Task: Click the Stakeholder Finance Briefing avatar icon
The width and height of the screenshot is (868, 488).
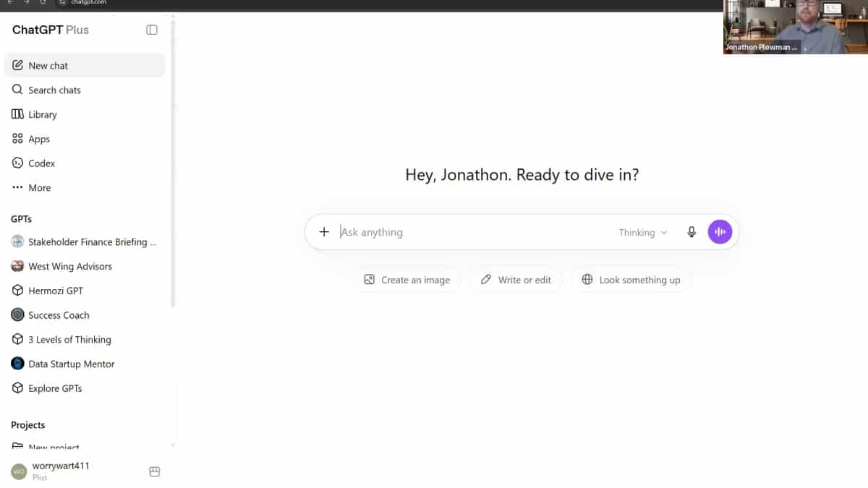Action: click(x=17, y=241)
